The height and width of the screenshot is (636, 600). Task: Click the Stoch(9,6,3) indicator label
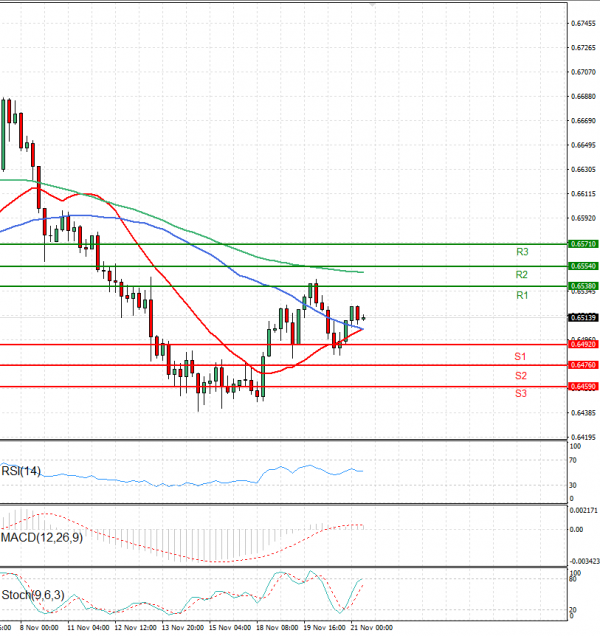click(x=32, y=596)
